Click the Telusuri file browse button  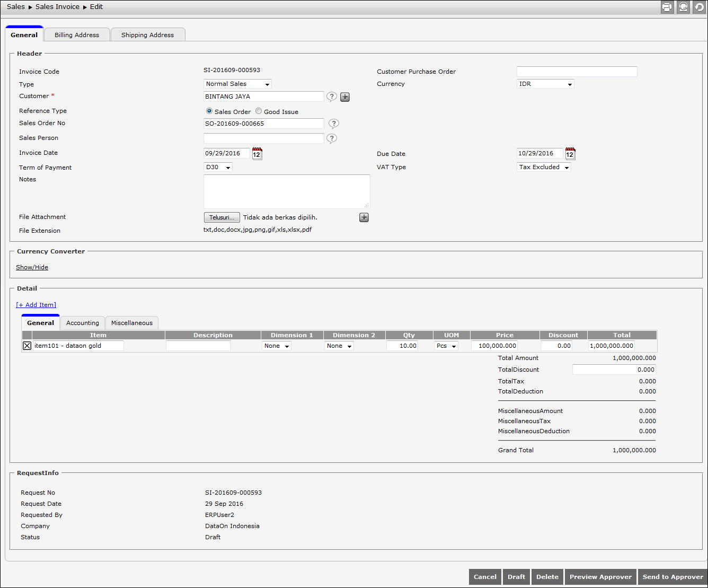(222, 217)
